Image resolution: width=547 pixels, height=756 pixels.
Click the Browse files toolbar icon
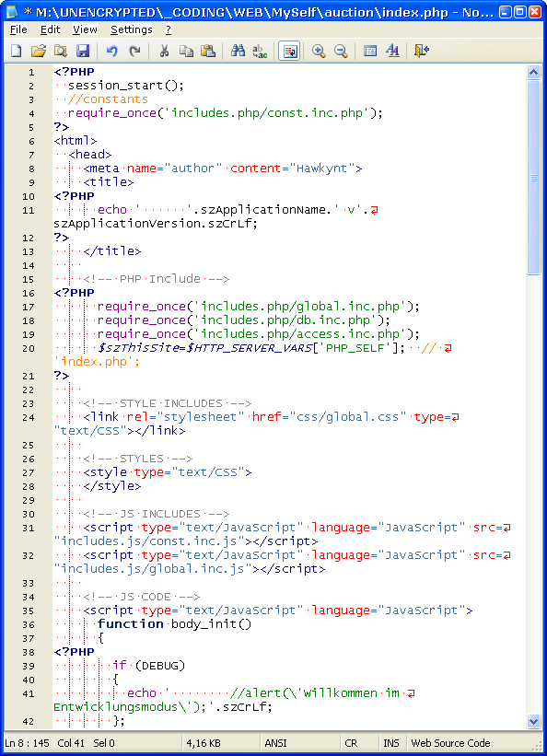point(61,51)
